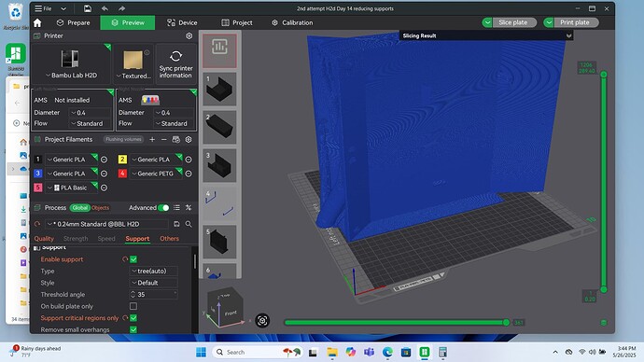Check On build plate only
This screenshot has height=362, width=644.
(x=133, y=306)
